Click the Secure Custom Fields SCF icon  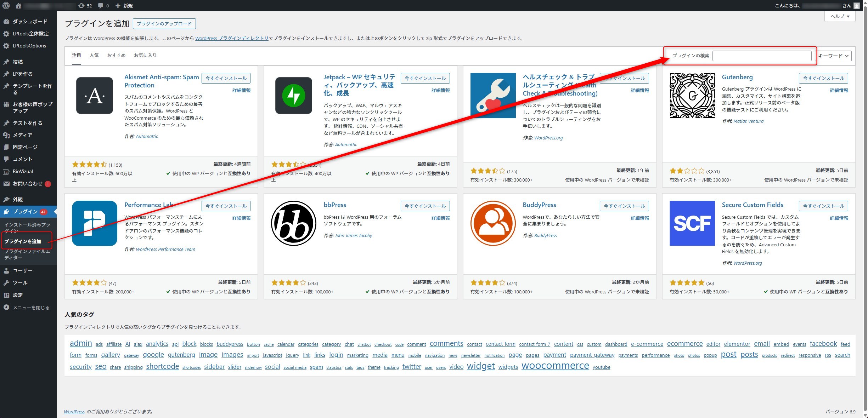tap(692, 223)
